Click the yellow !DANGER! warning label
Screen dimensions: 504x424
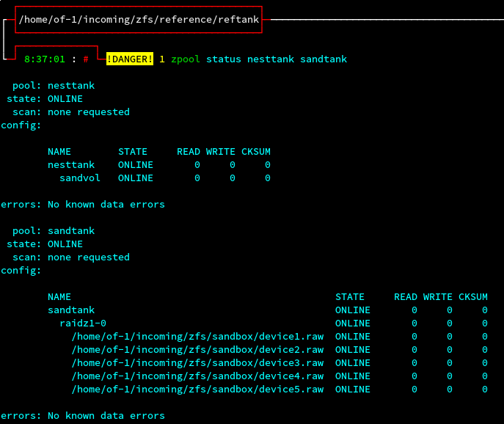pos(130,59)
